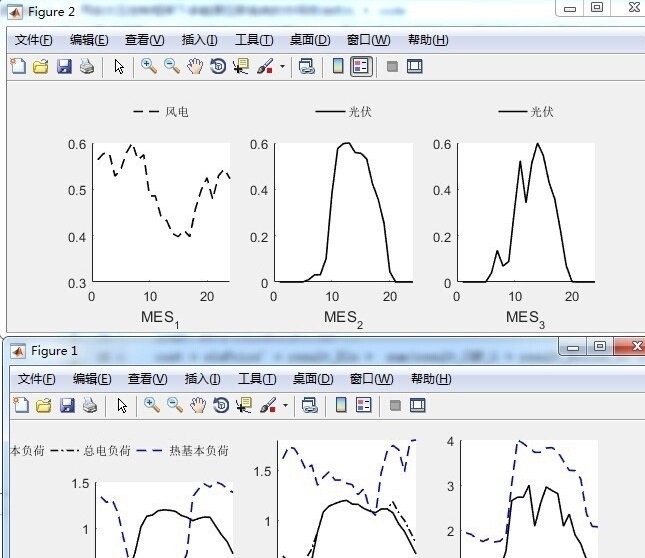Image resolution: width=645 pixels, height=558 pixels.
Task: Select the MES1 wind power plot axes
Action: (161, 212)
